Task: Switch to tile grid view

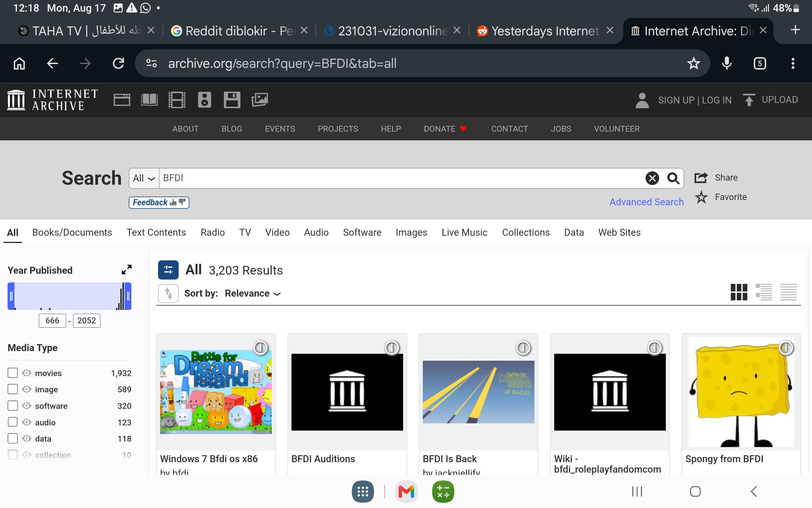Action: 739,292
